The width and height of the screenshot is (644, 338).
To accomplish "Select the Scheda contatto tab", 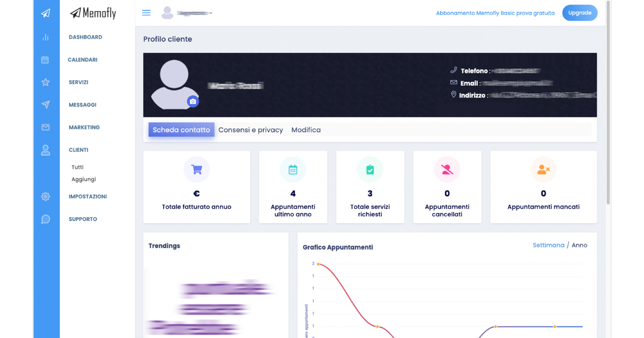I will pos(181,130).
